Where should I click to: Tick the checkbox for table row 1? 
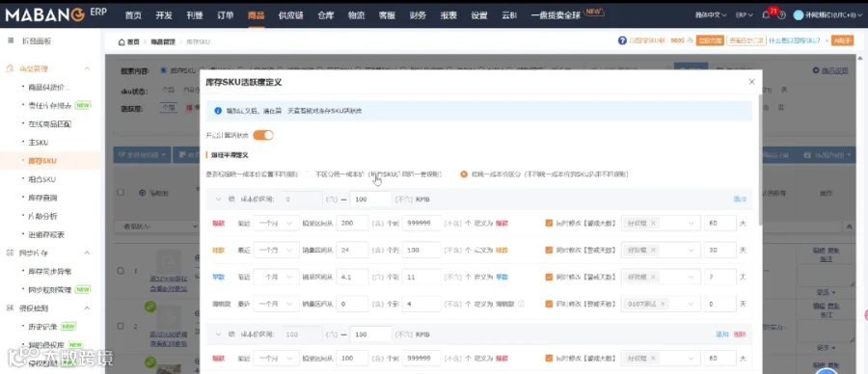pyautogui.click(x=121, y=271)
